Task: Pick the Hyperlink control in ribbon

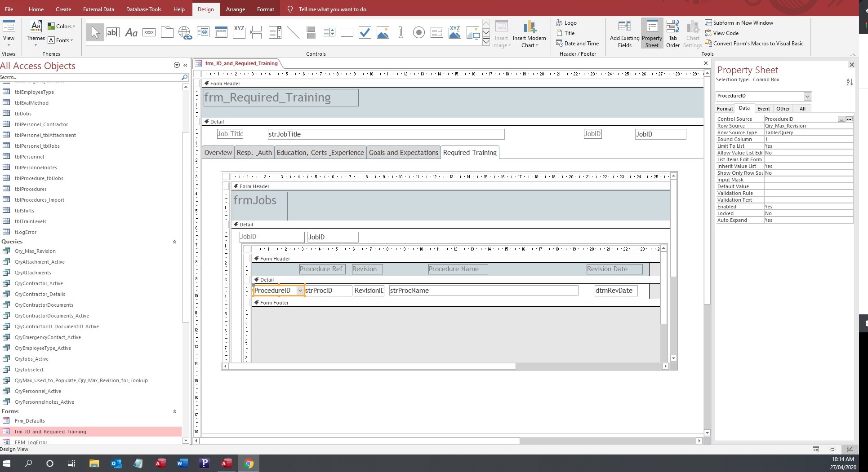Action: tap(185, 32)
